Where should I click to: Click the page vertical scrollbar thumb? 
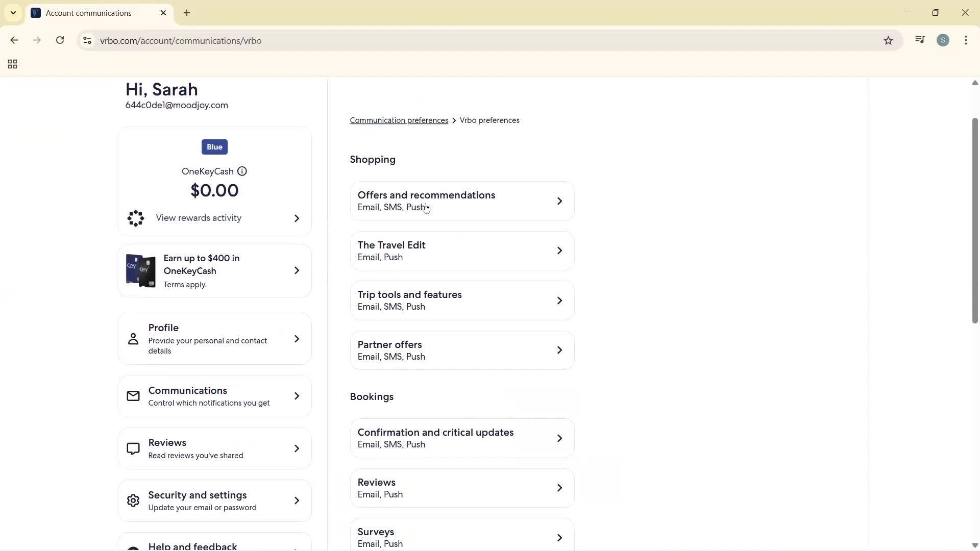(974, 220)
